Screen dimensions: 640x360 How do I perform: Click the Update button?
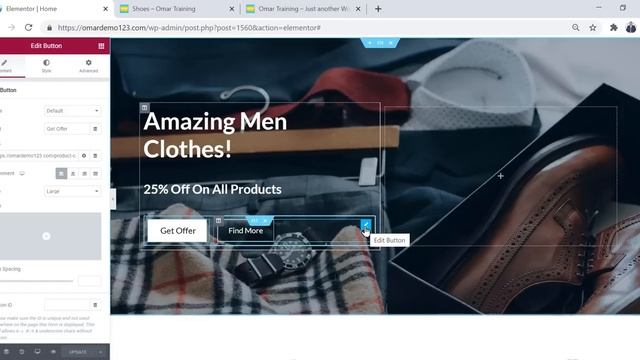(78, 352)
